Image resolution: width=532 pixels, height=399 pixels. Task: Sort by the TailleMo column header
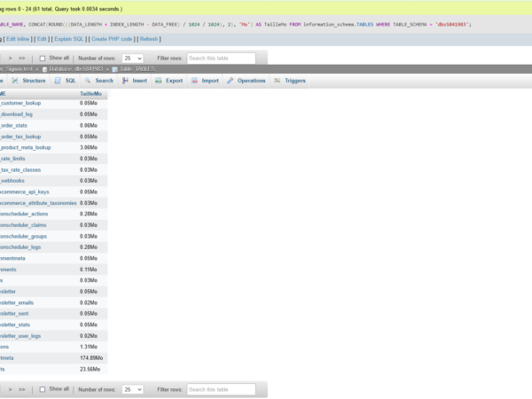[91, 93]
